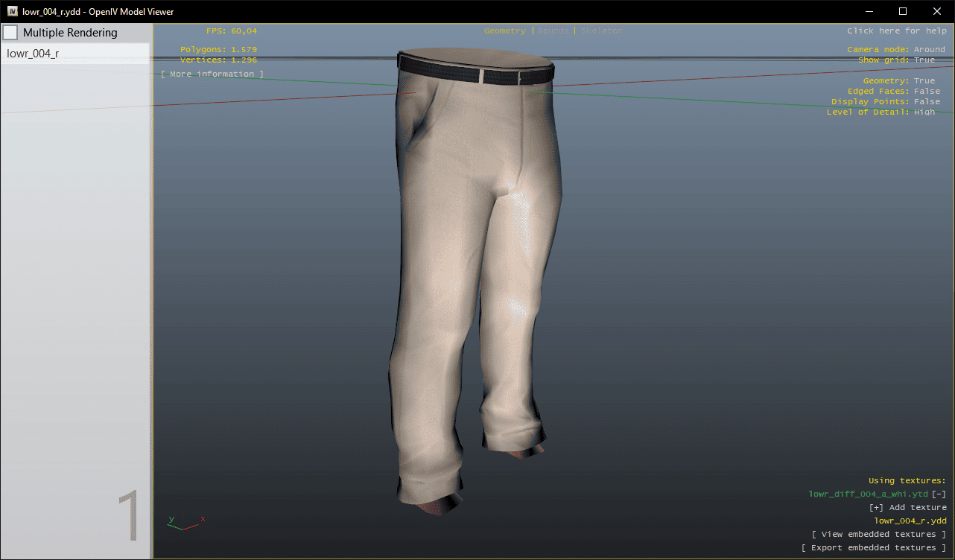The height and width of the screenshot is (560, 955).
Task: Switch to the Bounds tab
Action: (553, 31)
